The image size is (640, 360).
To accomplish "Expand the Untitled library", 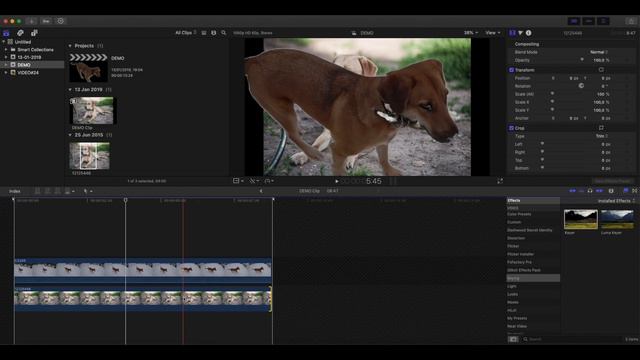I will [x=4, y=42].
